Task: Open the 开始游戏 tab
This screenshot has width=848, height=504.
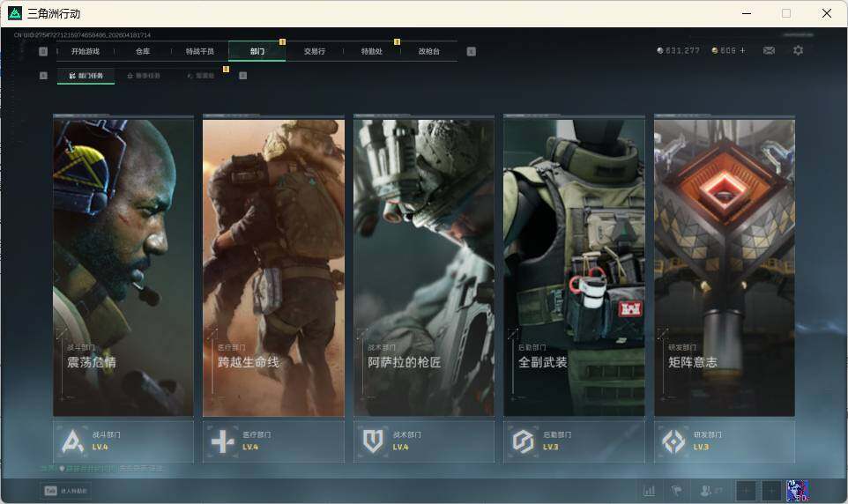Action: coord(86,51)
